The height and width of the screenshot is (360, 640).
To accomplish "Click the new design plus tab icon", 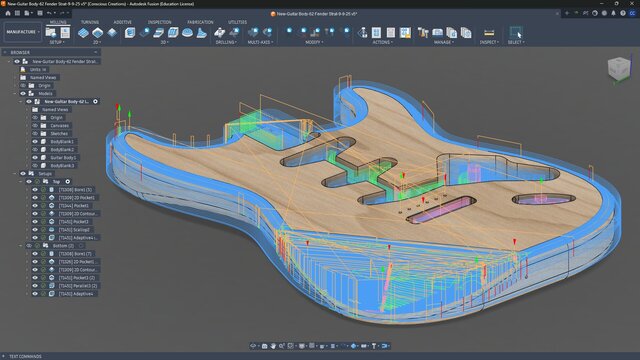I will [x=567, y=13].
